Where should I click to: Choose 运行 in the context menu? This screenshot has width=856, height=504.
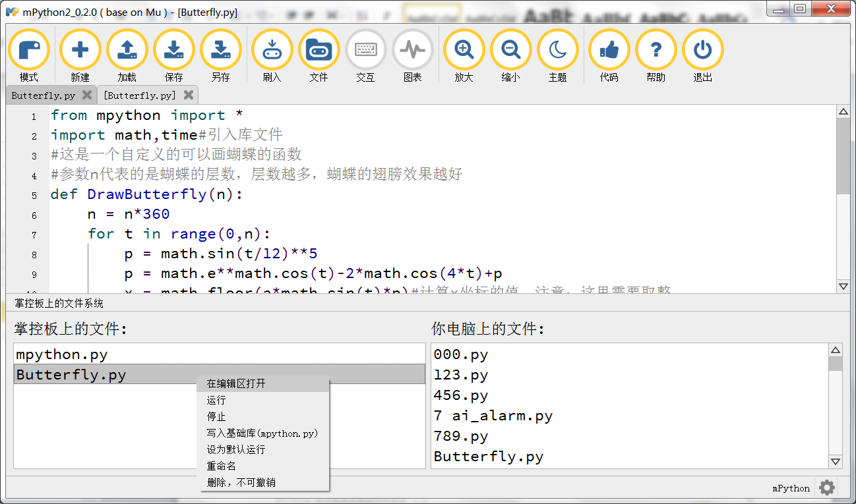coord(262,400)
